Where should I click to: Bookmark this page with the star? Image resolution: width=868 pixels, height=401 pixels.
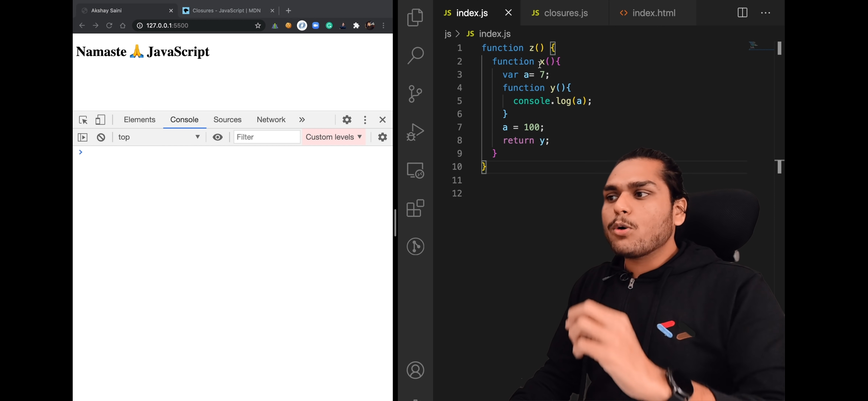coord(258,26)
